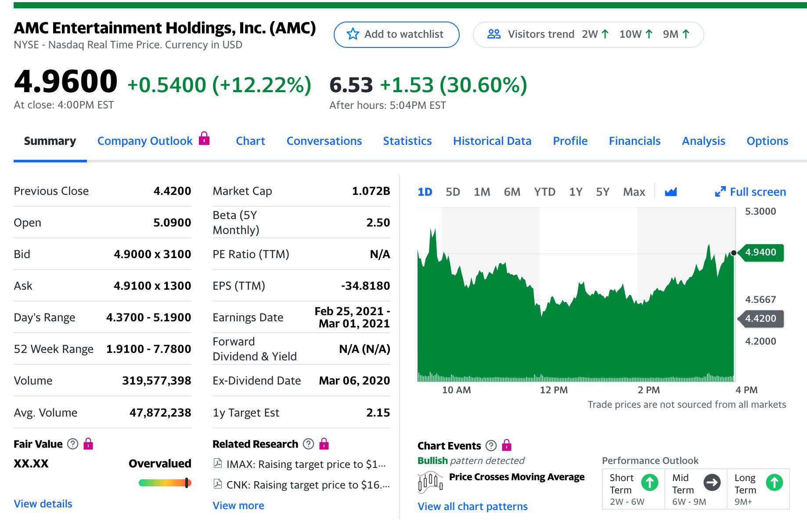Select the 1Y chart range
807x532 pixels.
point(576,192)
